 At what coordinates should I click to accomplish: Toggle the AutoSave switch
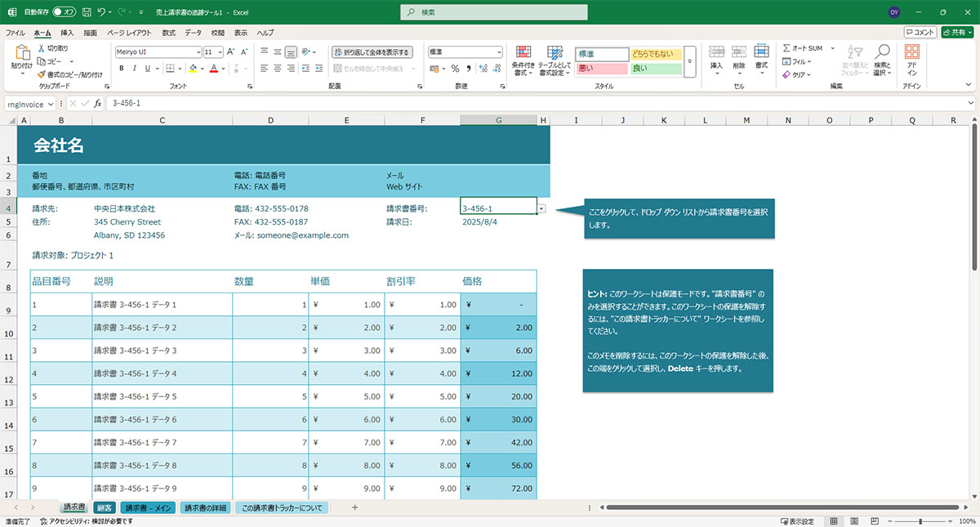tap(64, 12)
